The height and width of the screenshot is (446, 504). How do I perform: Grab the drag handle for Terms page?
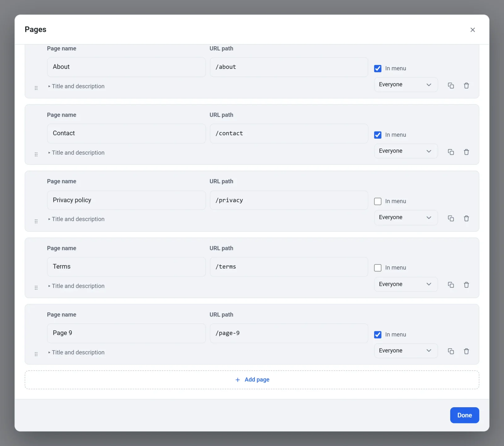[x=36, y=288]
